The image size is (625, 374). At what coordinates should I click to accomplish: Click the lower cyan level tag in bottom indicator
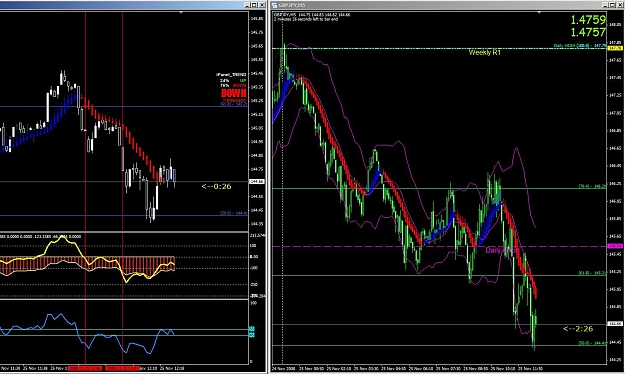click(x=252, y=335)
